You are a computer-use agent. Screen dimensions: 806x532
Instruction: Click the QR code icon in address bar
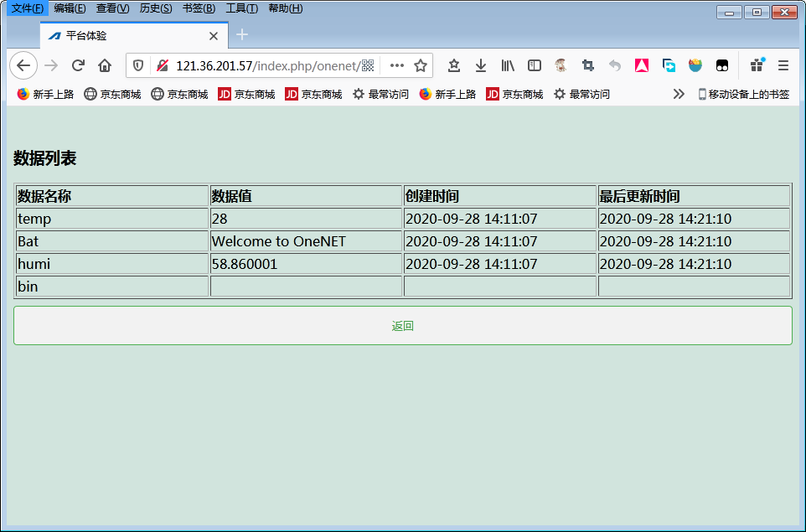pyautogui.click(x=368, y=65)
